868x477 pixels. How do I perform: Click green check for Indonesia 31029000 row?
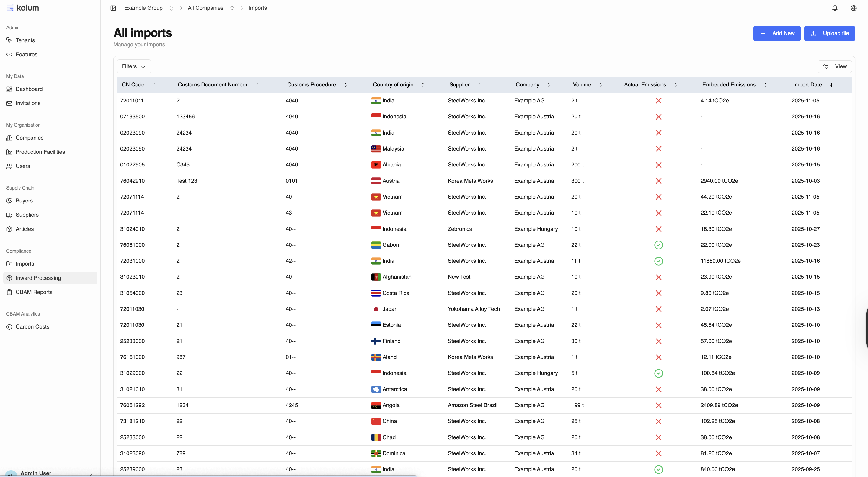(658, 373)
